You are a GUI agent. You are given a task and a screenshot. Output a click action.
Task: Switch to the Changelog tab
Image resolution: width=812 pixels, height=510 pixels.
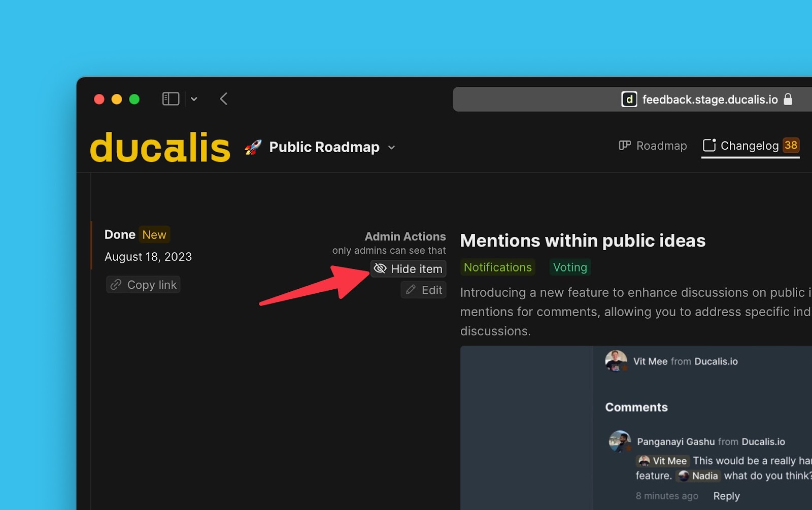point(750,146)
